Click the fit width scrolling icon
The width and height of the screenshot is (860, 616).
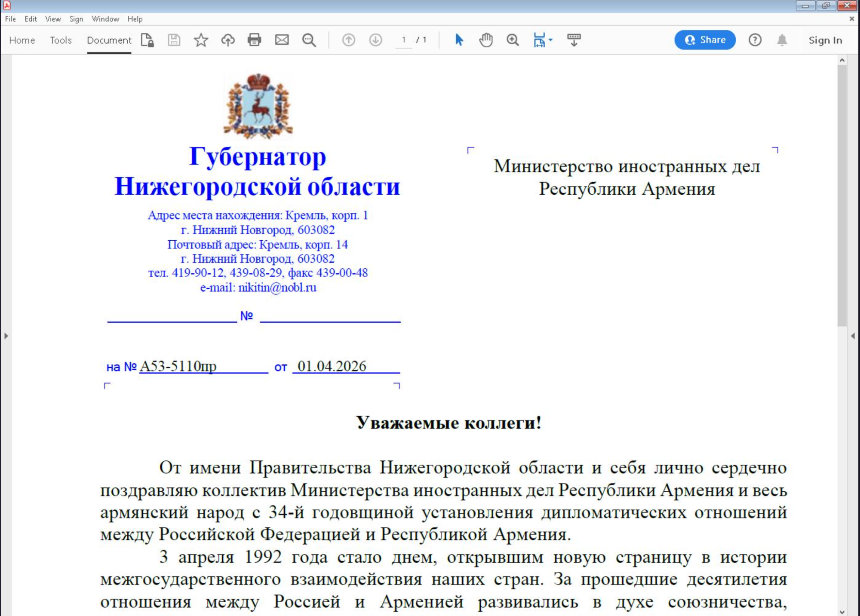coord(539,40)
